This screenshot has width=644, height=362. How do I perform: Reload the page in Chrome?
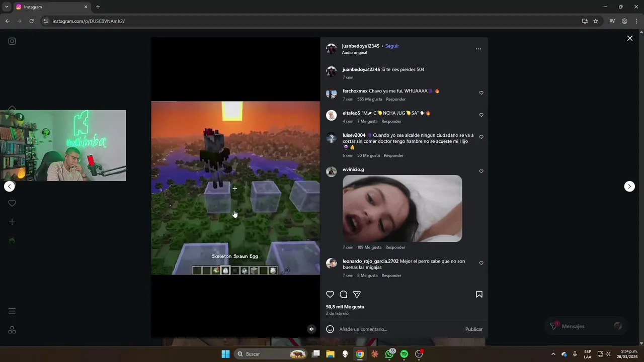point(31,21)
